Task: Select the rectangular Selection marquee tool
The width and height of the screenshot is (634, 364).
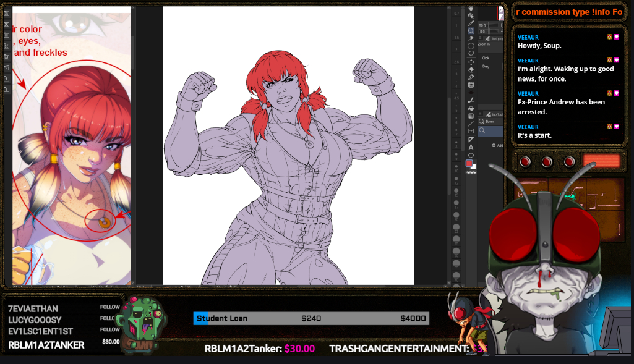Action: [x=471, y=46]
